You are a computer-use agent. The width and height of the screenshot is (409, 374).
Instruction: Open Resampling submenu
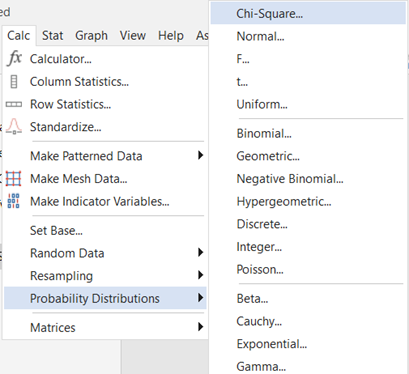(105, 276)
